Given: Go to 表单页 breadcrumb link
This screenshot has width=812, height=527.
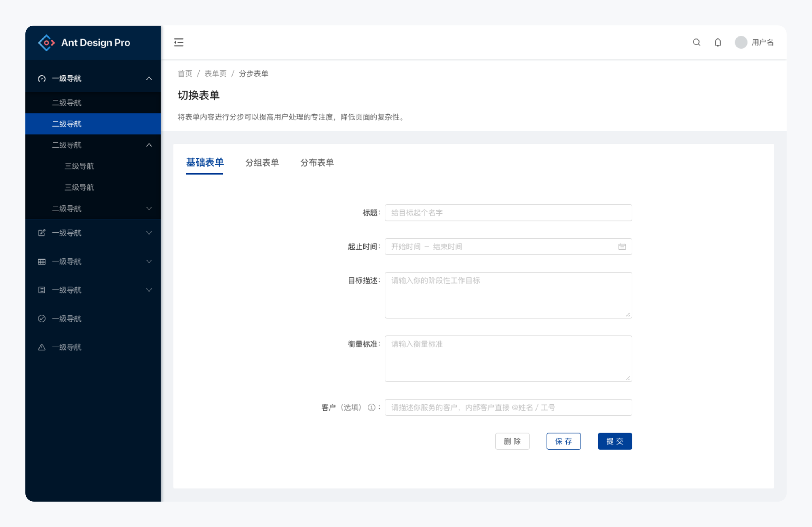Looking at the screenshot, I should click(215, 74).
